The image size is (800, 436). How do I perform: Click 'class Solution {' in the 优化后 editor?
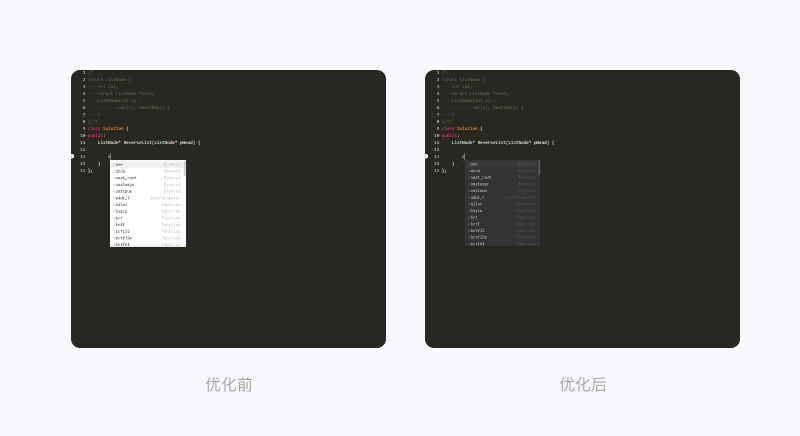click(462, 129)
